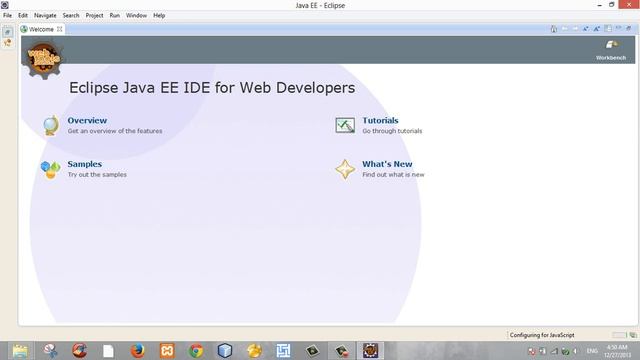
Task: Click the Workbench label
Action: 611,58
